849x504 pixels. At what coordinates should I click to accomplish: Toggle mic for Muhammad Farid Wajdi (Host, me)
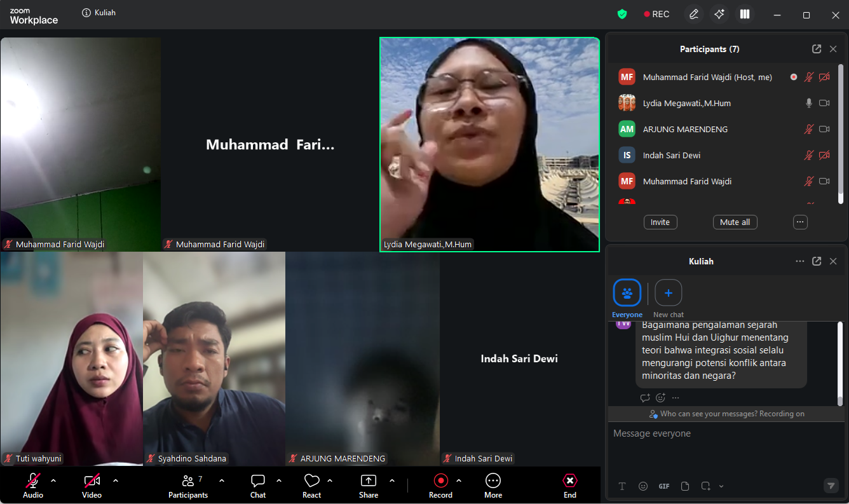click(809, 77)
